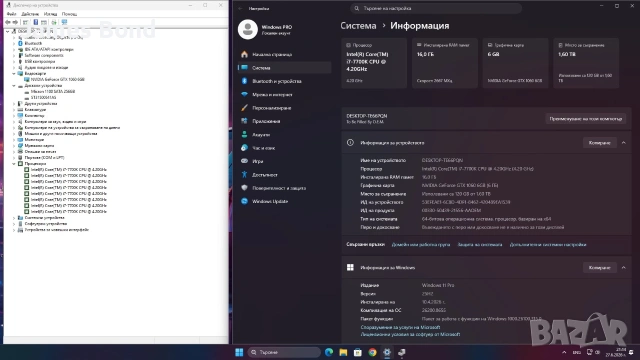This screenshot has width=640, height=360.
Task: Expand the Клавиатури node arrow
Action: 14,110
